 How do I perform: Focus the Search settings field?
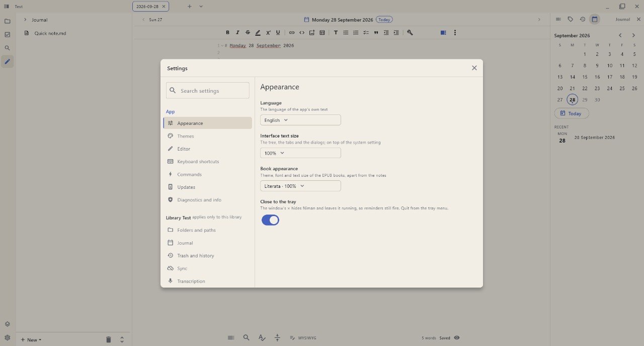[x=208, y=91]
